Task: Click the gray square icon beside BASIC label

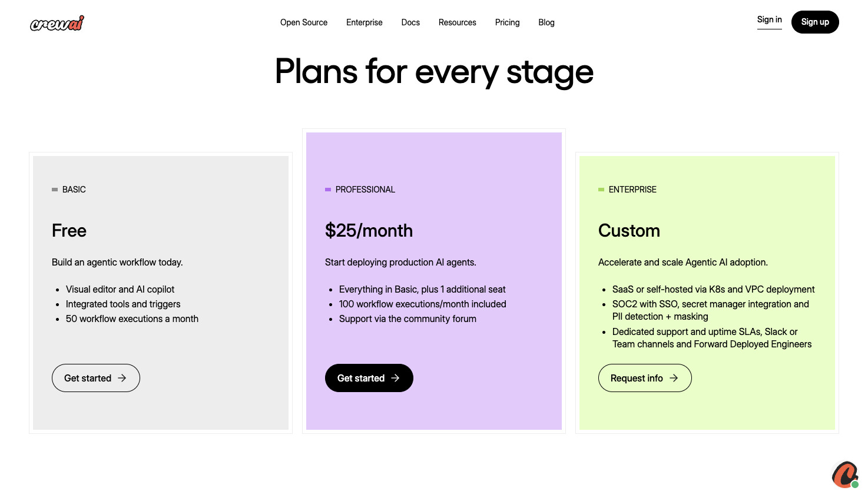Action: [55, 190]
